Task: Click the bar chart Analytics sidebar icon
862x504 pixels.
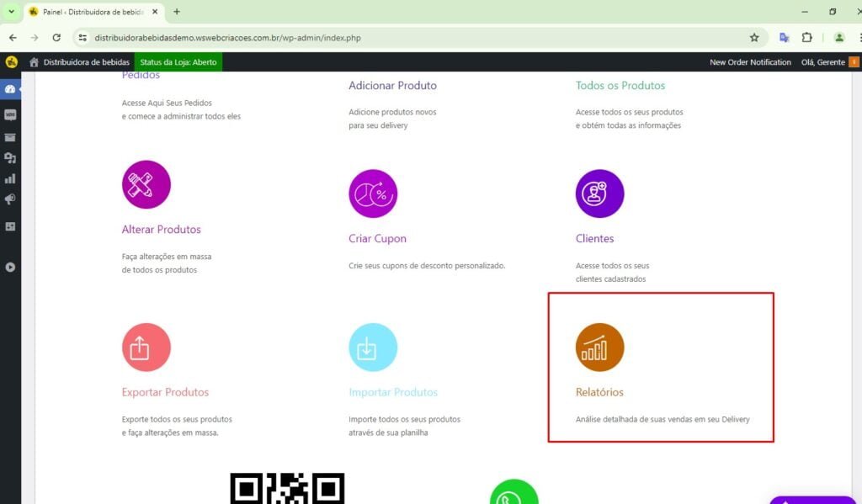Action: click(10, 178)
